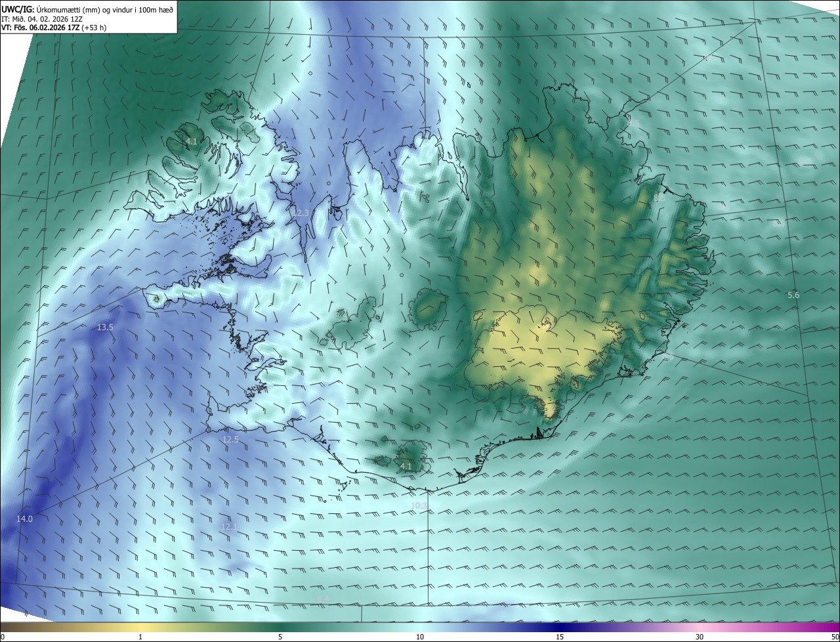The image size is (840, 642).
Task: Click the yellow section of the colorbar
Action: point(140,627)
